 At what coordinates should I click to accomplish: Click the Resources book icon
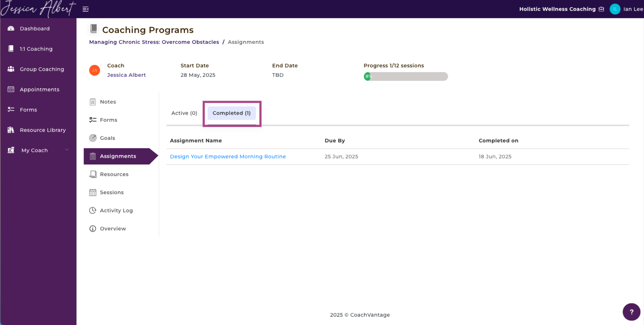pyautogui.click(x=93, y=174)
